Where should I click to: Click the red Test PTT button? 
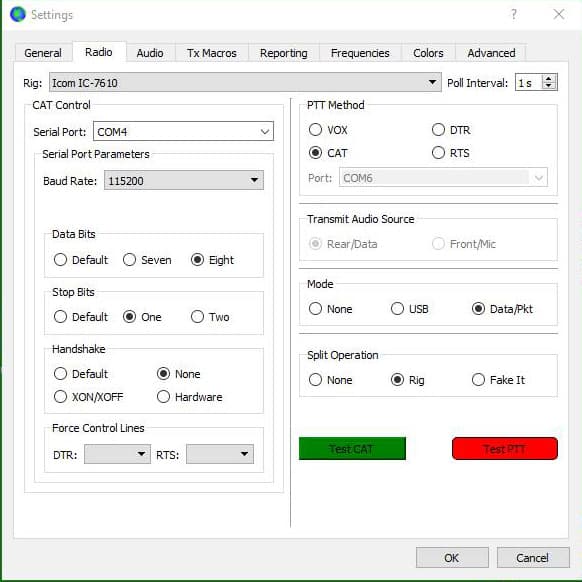point(505,448)
